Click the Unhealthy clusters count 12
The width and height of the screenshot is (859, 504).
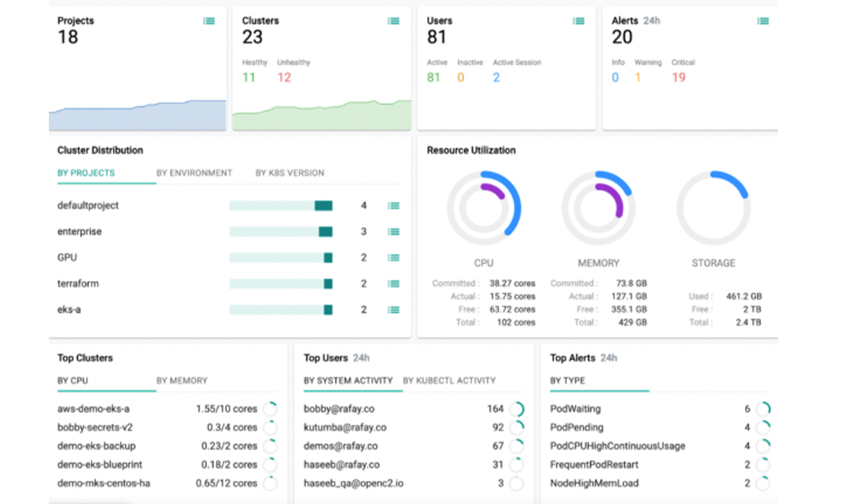click(x=284, y=78)
